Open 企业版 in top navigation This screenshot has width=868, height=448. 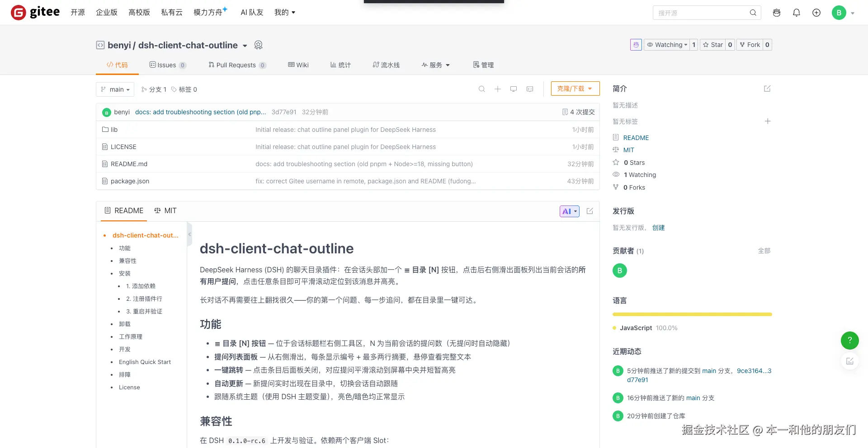[107, 12]
